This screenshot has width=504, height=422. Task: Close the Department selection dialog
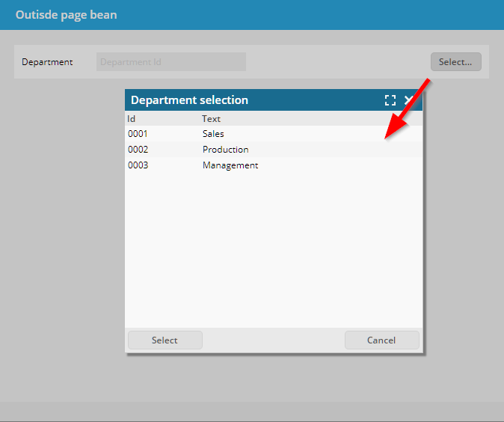(409, 100)
